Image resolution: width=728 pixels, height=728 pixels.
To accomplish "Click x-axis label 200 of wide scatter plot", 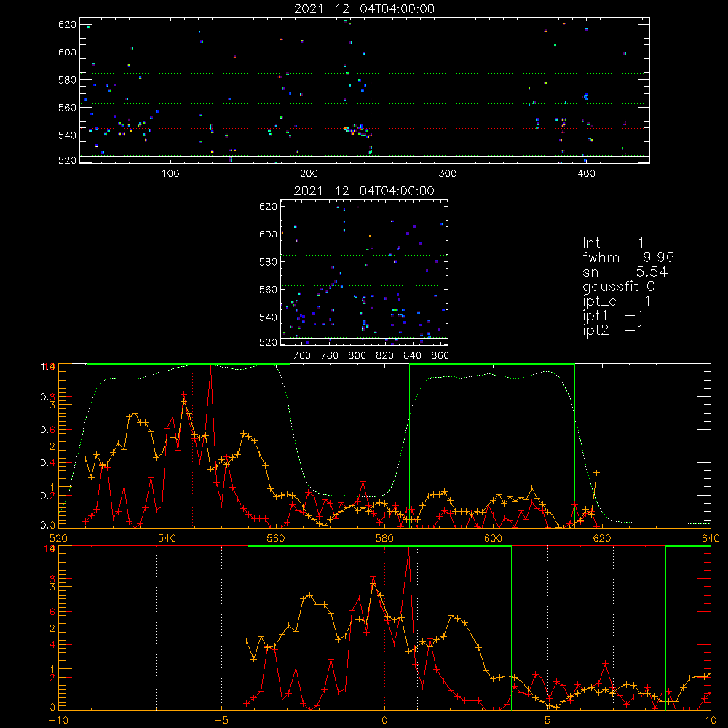I will pos(309,174).
